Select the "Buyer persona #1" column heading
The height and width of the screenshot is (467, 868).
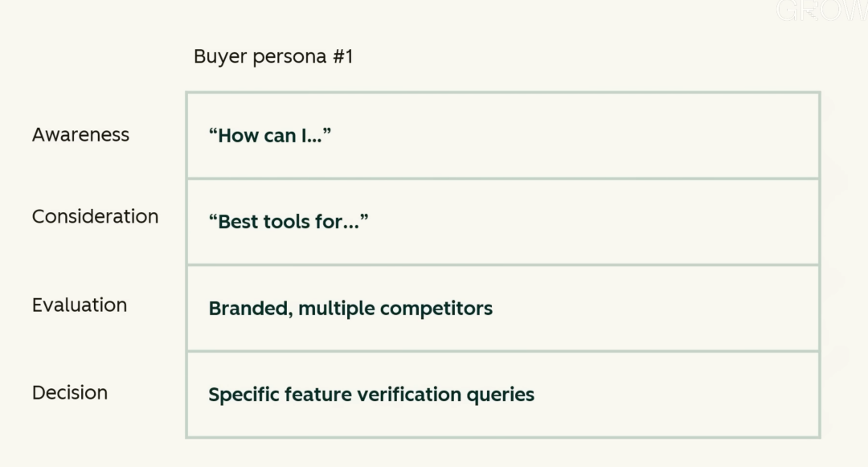pos(273,57)
